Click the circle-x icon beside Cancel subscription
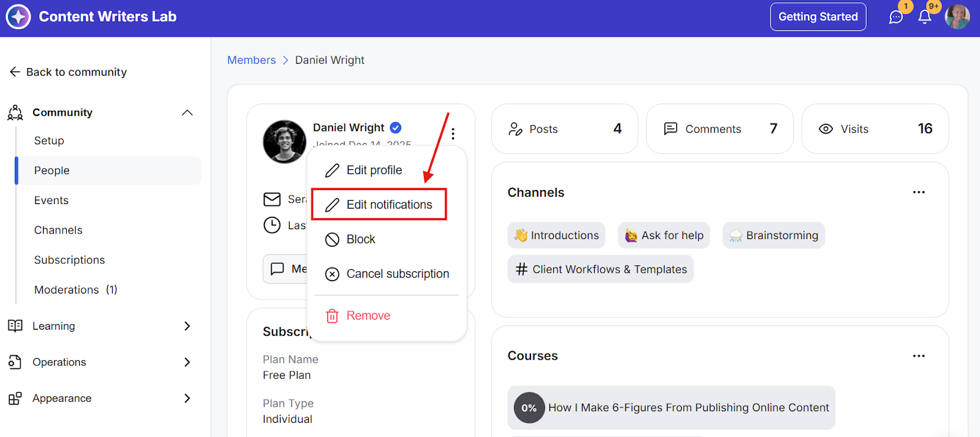Viewport: 980px width, 437px height. [332, 274]
